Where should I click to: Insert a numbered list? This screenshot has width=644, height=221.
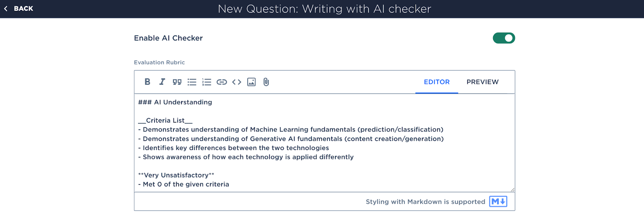point(206,82)
